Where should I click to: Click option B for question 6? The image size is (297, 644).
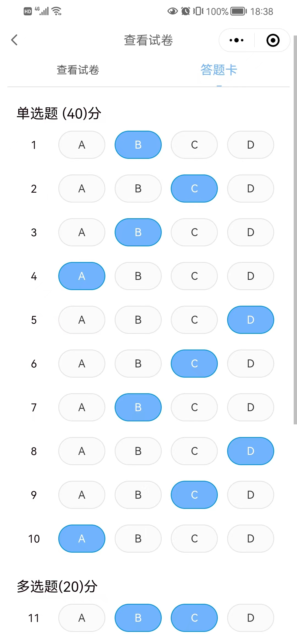pyautogui.click(x=138, y=364)
